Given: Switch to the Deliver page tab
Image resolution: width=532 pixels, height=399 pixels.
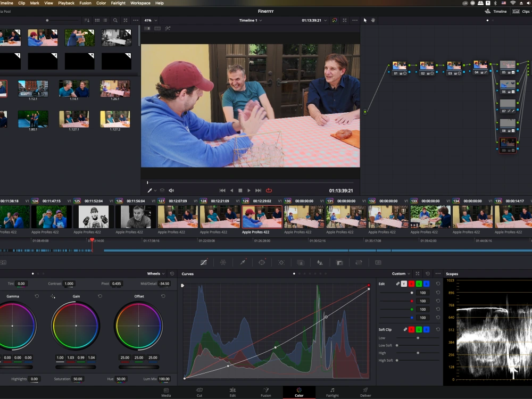Looking at the screenshot, I should point(365,392).
